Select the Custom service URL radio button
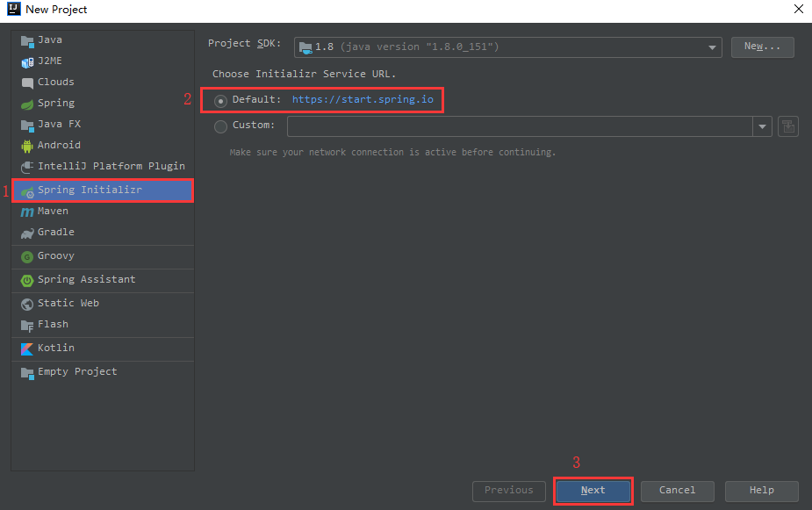The image size is (812, 510). pos(219,126)
